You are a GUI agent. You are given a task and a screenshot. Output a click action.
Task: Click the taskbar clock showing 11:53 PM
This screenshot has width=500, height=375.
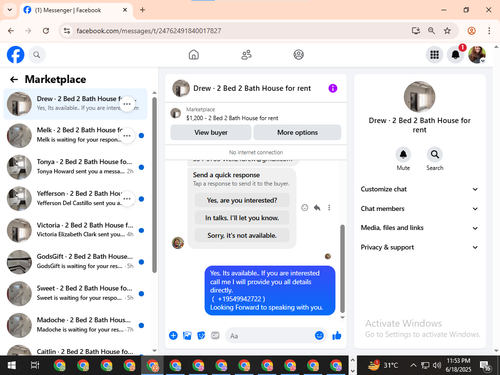[x=458, y=365]
